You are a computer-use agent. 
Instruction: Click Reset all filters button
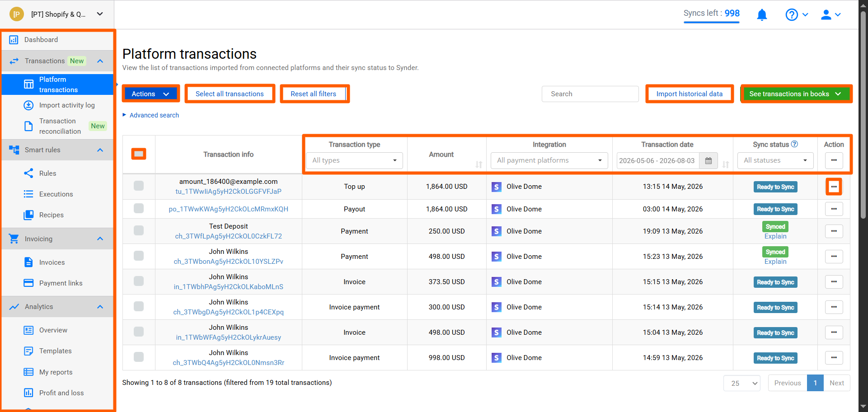314,94
